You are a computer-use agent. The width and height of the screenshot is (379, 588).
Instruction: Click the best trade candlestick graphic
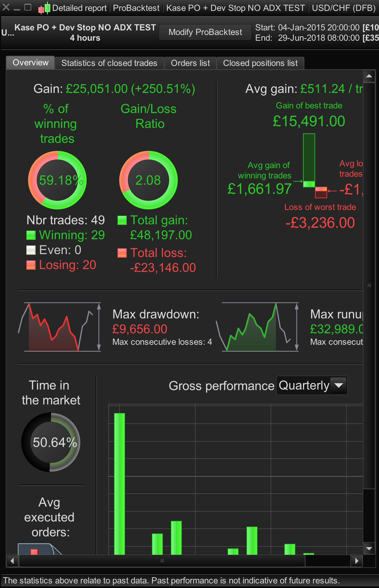click(309, 160)
